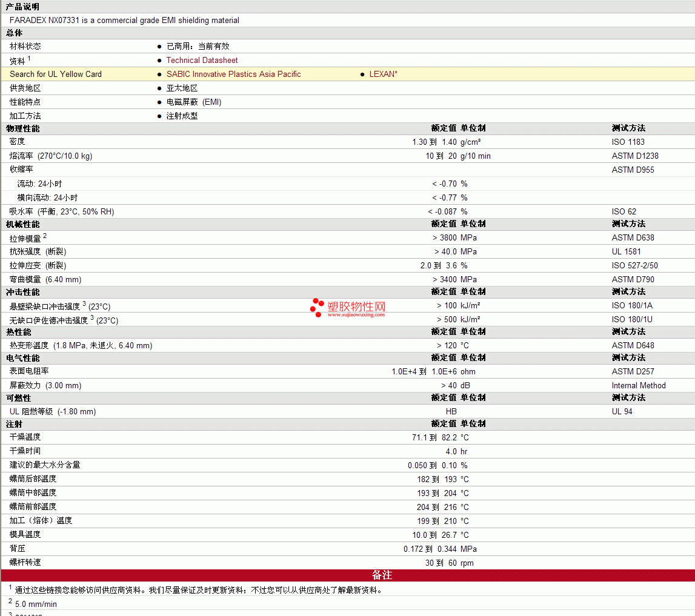Image resolution: width=695 pixels, height=616 pixels.
Task: Select the "总体" section header
Action: click(14, 33)
